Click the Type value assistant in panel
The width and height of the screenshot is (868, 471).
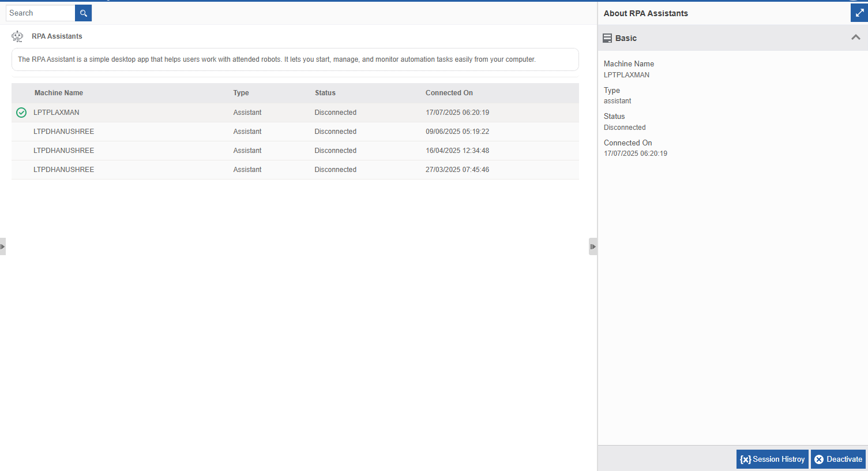pyautogui.click(x=618, y=101)
